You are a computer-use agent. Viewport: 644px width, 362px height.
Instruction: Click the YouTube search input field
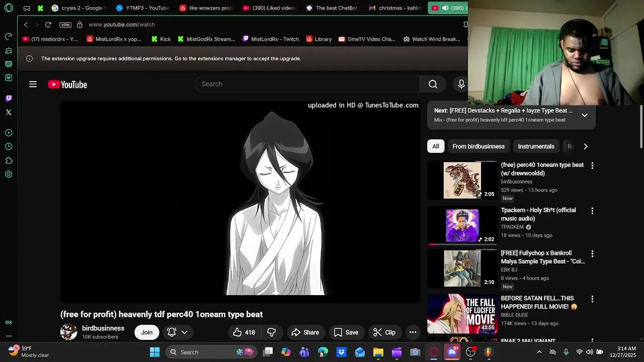307,84
